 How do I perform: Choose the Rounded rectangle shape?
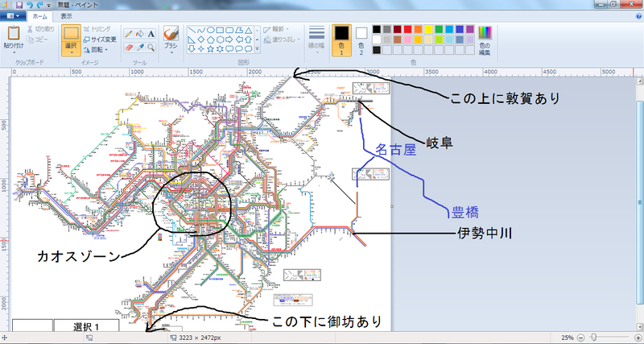click(x=229, y=31)
